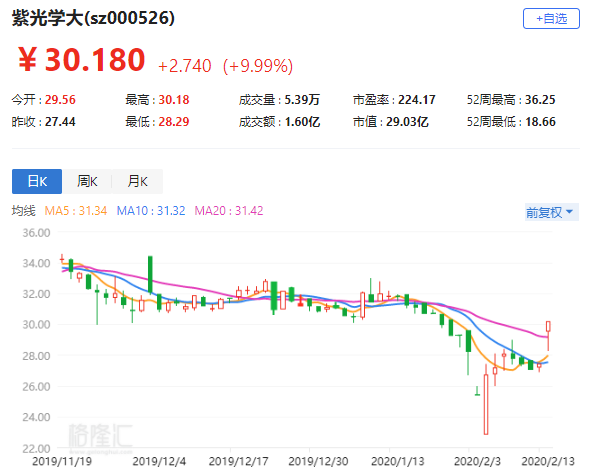
Task: Click the 22.00 price axis label
Action: pyautogui.click(x=36, y=449)
